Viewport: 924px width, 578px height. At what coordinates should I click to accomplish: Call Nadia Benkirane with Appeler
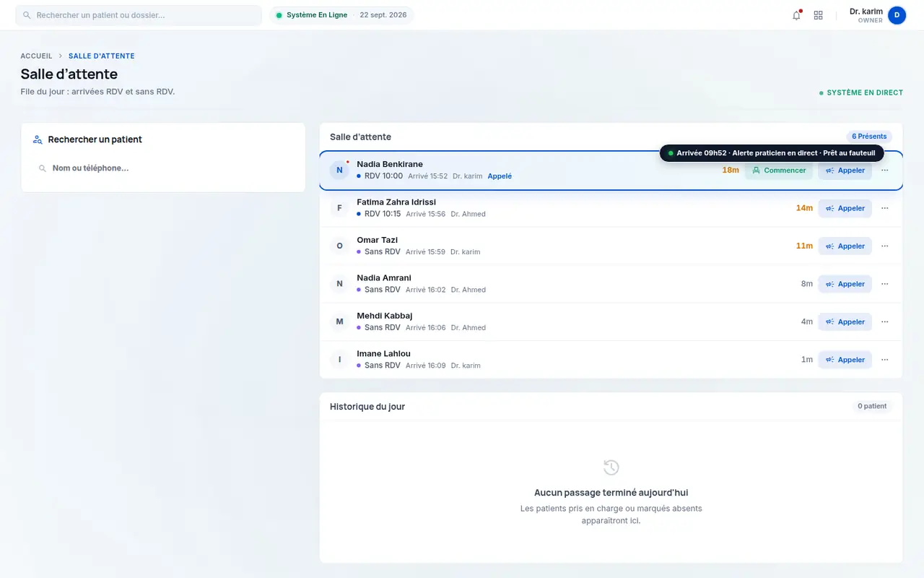[x=845, y=171]
